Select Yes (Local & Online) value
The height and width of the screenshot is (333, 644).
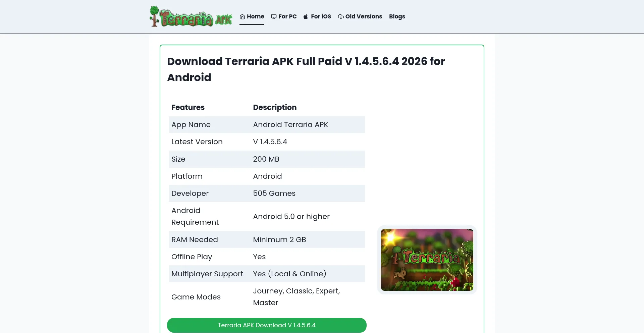289,274
